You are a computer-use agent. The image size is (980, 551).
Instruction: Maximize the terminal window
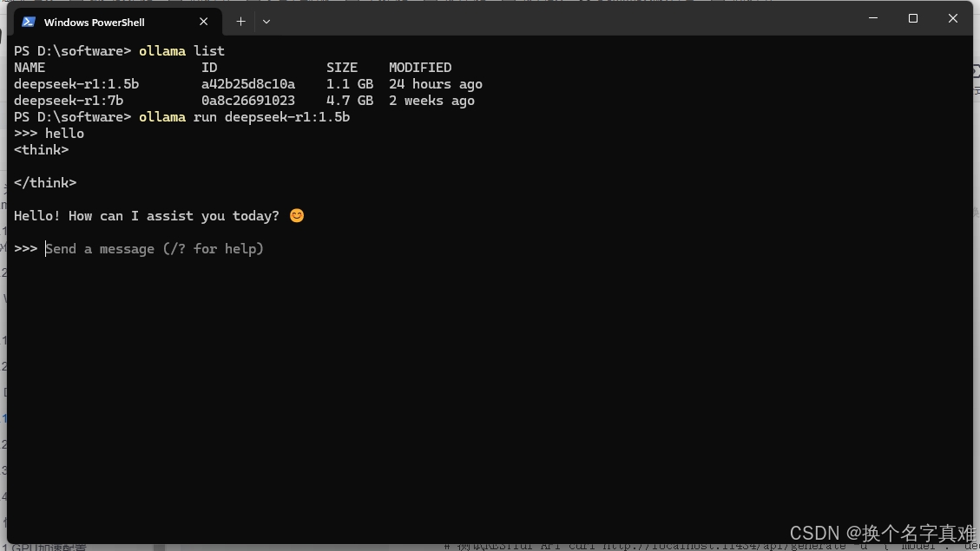(x=913, y=18)
